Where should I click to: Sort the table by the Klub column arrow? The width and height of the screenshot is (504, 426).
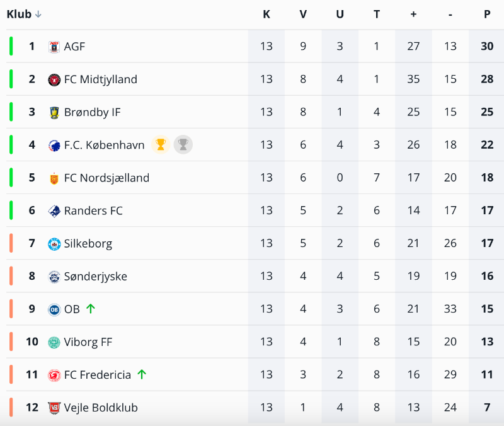[x=38, y=14]
